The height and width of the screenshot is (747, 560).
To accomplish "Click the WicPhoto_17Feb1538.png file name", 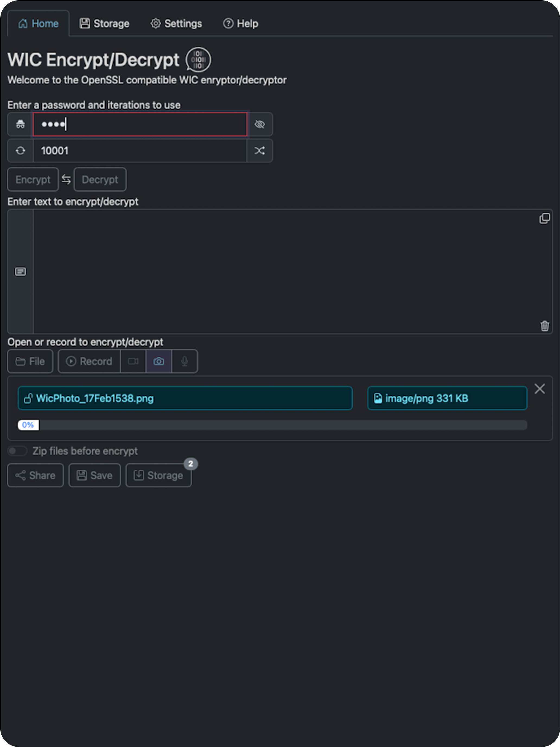I will (x=185, y=398).
